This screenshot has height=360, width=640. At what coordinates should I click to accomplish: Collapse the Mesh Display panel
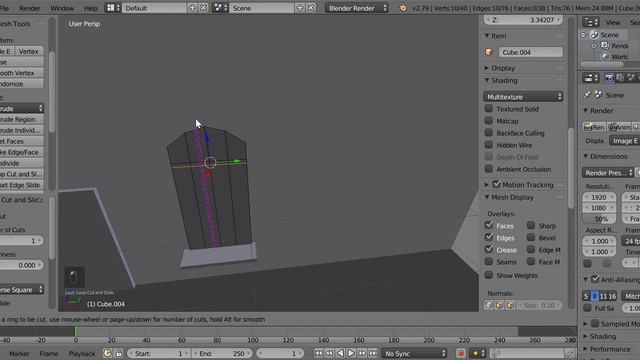[487, 197]
